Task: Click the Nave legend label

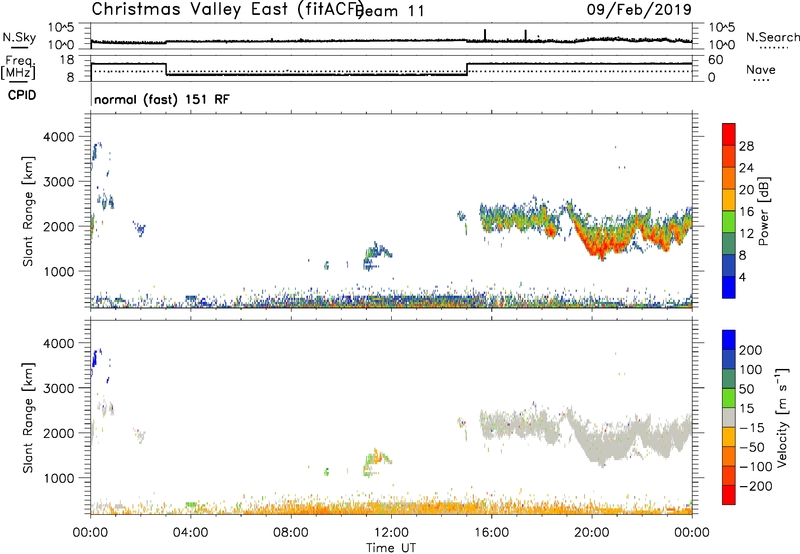Action: [x=761, y=69]
